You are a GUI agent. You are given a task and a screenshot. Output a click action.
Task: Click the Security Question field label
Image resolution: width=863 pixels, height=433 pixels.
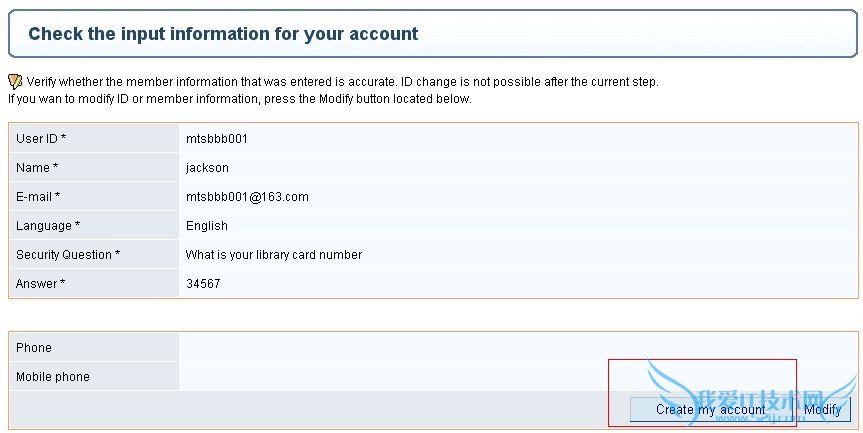68,255
